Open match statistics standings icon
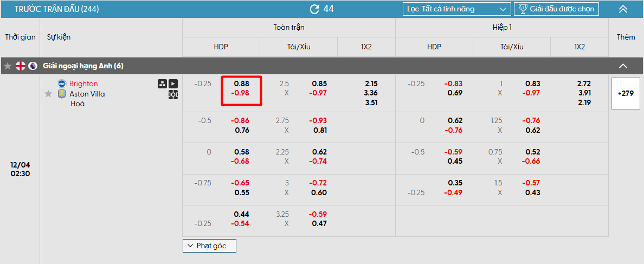 [x=162, y=83]
